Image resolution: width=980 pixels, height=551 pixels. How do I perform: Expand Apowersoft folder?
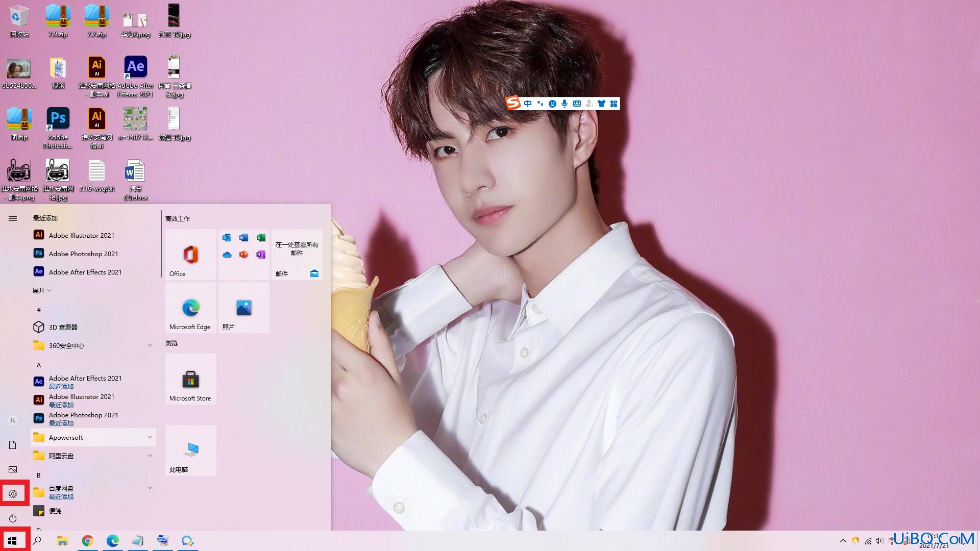[x=150, y=437]
